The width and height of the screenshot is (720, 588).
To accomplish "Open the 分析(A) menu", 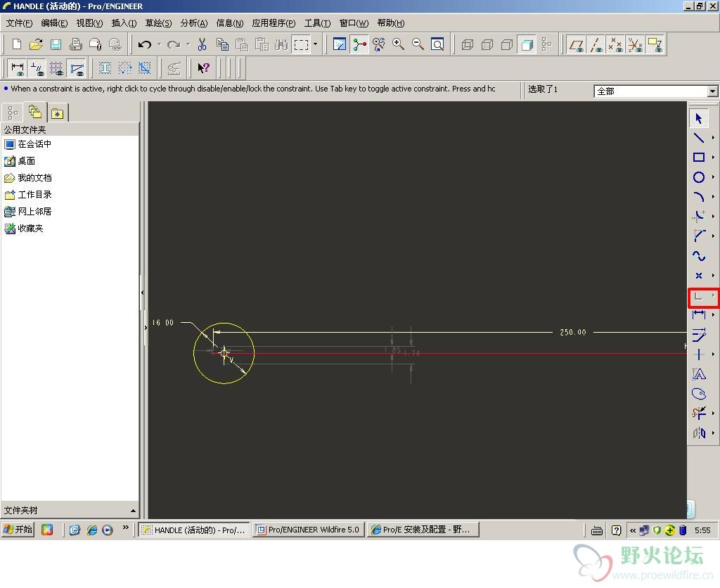I will click(194, 23).
